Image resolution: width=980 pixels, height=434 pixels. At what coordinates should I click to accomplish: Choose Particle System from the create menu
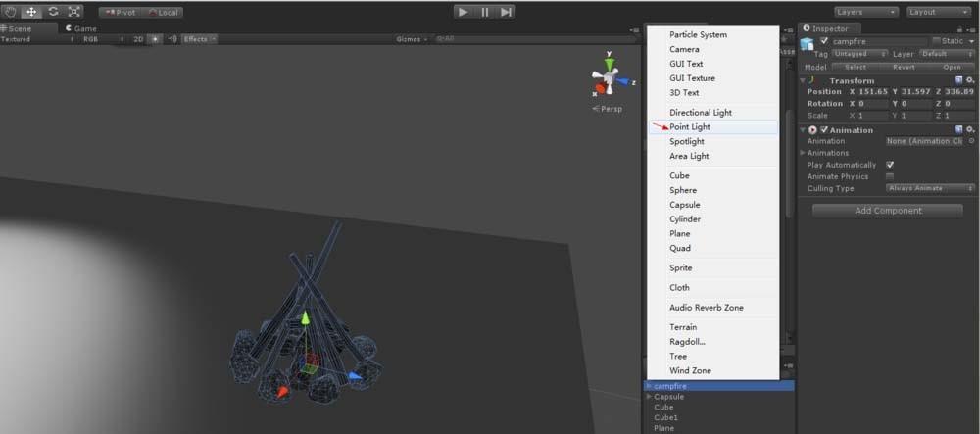[712, 35]
